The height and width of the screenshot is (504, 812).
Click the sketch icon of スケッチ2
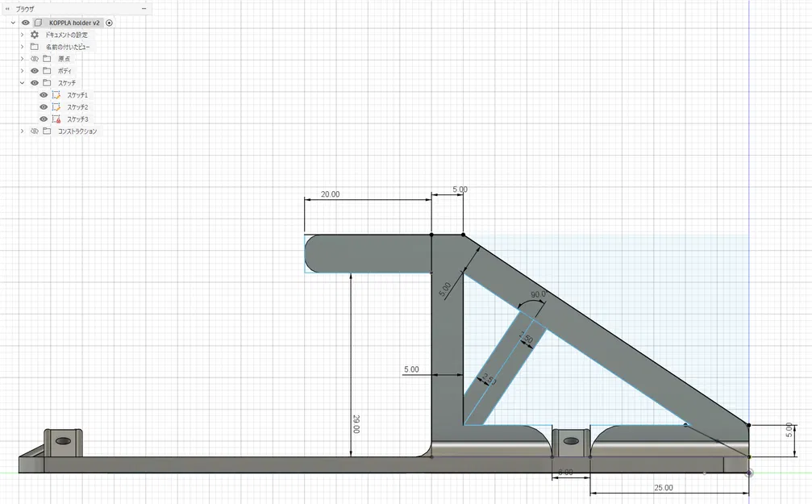tap(56, 106)
